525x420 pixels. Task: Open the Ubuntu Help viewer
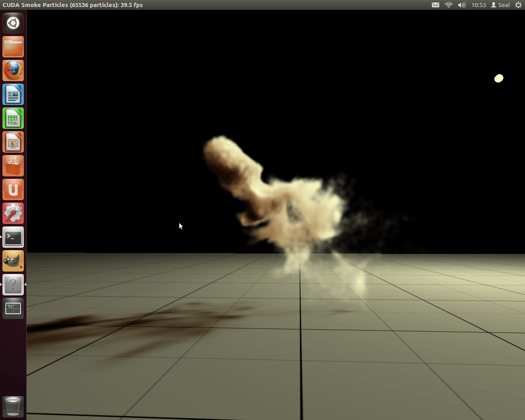pyautogui.click(x=13, y=284)
